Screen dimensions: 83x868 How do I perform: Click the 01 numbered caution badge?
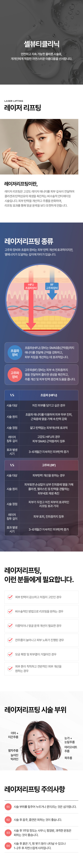[8, 807]
